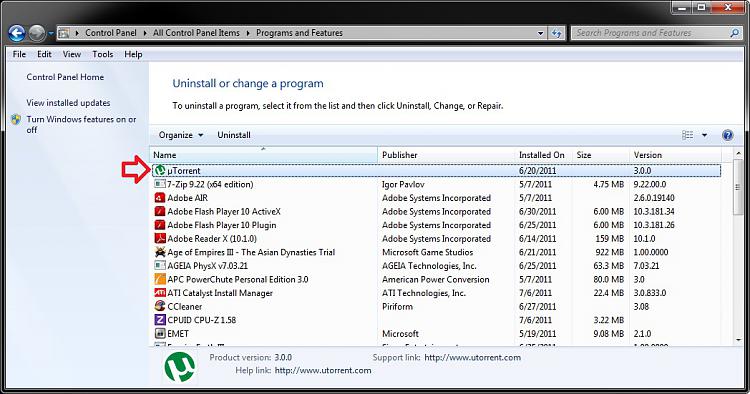Open the Edit menu

pyautogui.click(x=44, y=54)
